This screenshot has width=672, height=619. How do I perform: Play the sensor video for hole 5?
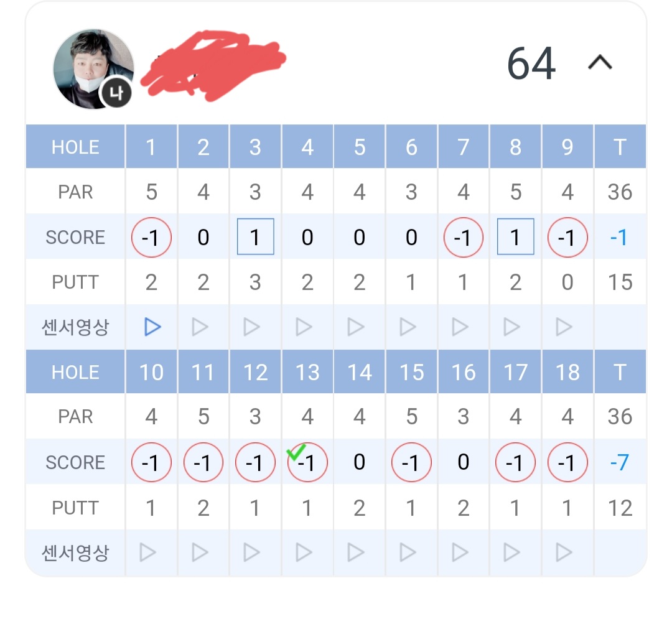point(356,327)
